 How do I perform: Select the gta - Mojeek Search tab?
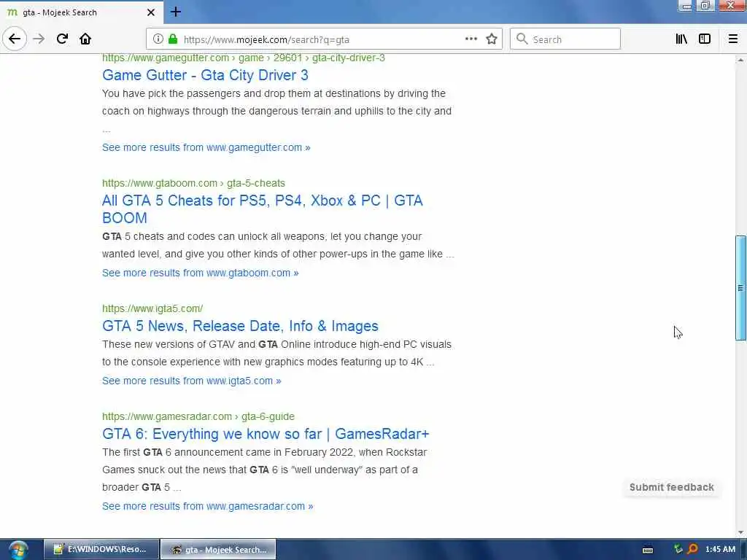(x=82, y=12)
